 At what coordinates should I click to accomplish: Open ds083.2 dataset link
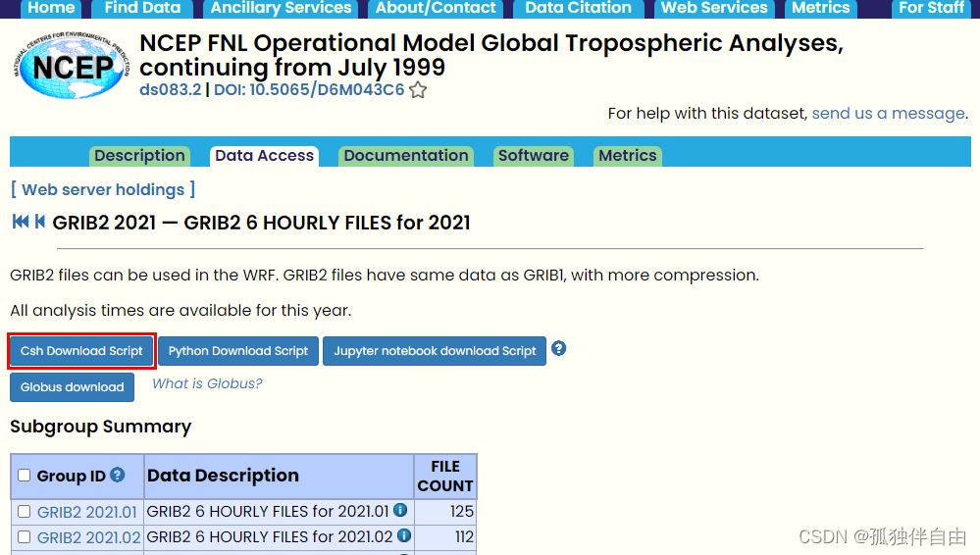pos(170,89)
